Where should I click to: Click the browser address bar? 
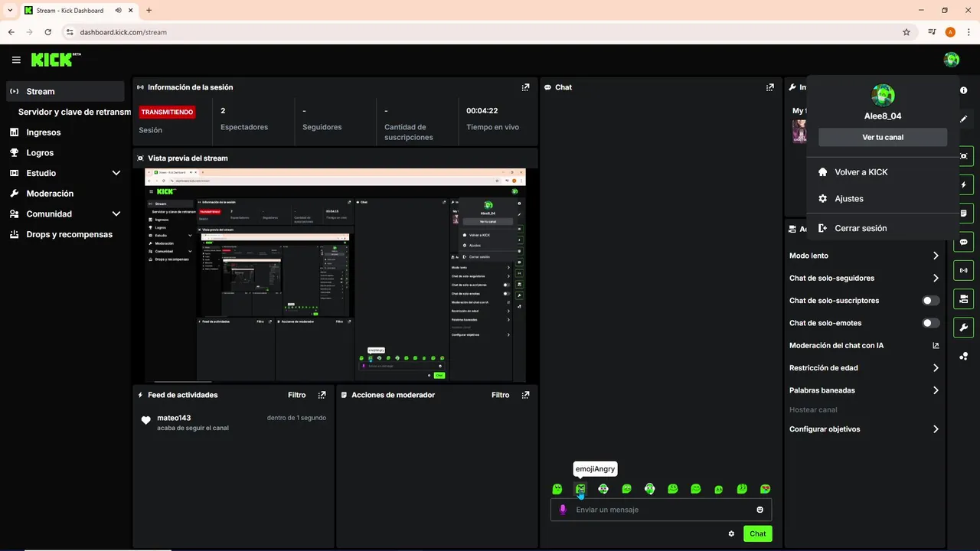coord(482,32)
